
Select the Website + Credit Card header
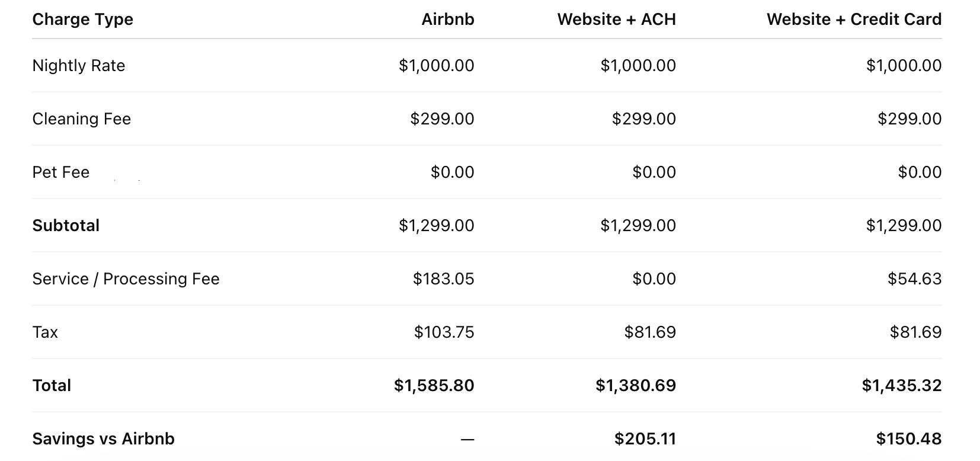coord(854,20)
